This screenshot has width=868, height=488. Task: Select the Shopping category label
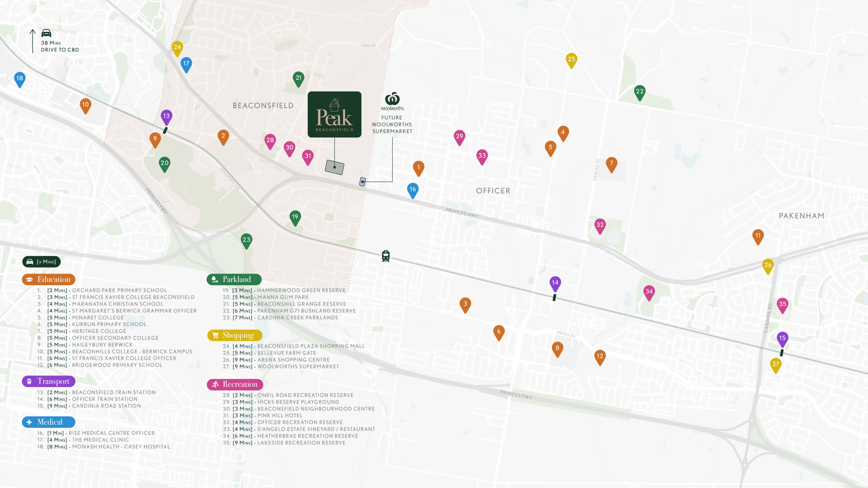(x=235, y=335)
